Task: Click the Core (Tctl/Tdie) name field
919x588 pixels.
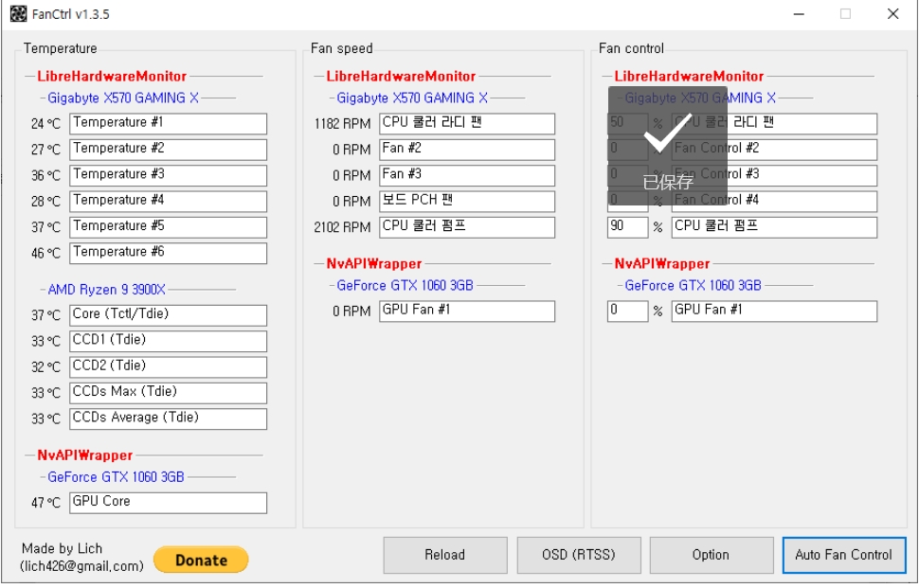Action: [x=169, y=315]
